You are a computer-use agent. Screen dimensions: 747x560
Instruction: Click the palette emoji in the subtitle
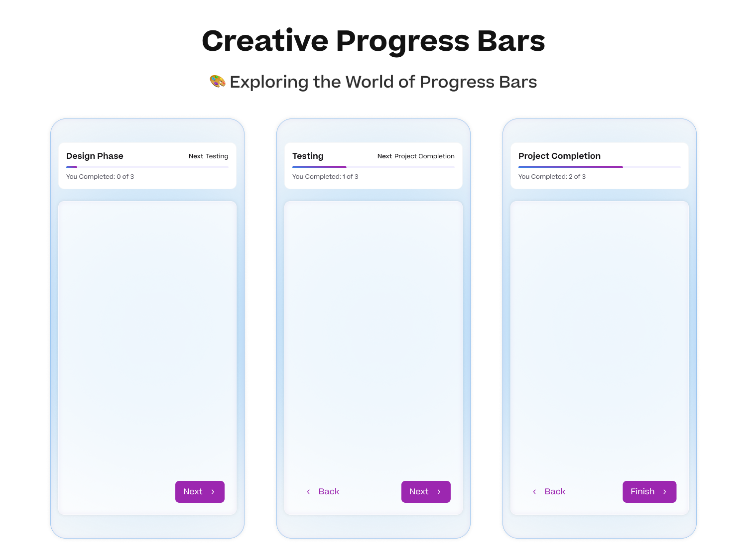218,81
